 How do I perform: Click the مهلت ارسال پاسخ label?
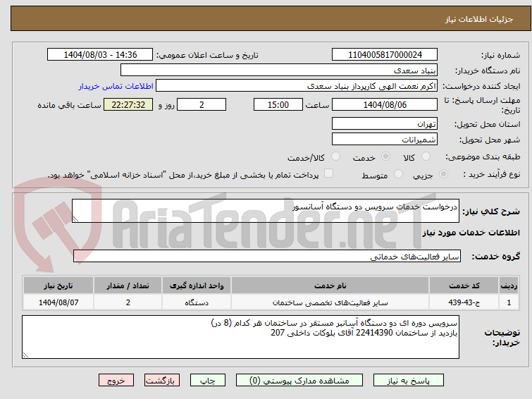[482, 105]
